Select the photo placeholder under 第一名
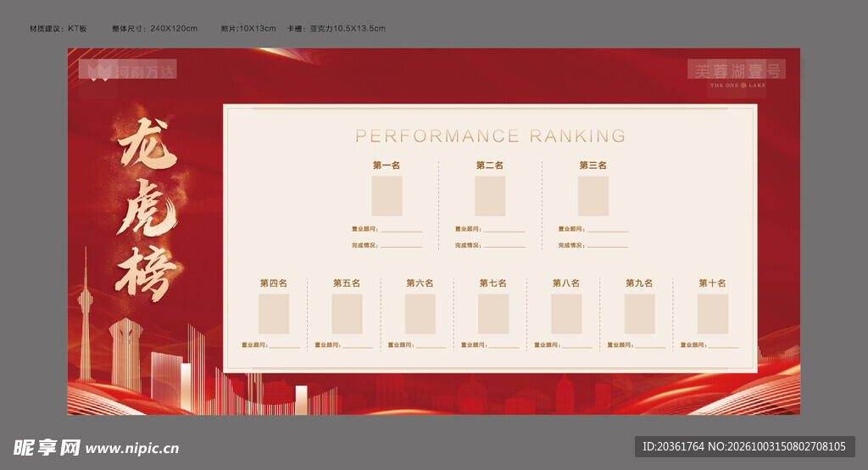The image size is (868, 470). coord(387,196)
